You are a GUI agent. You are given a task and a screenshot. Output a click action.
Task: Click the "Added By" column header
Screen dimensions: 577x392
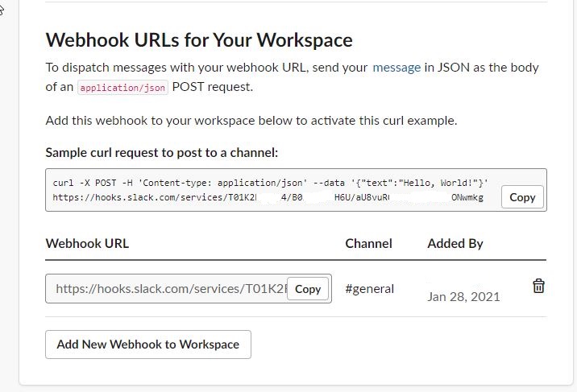click(x=455, y=243)
